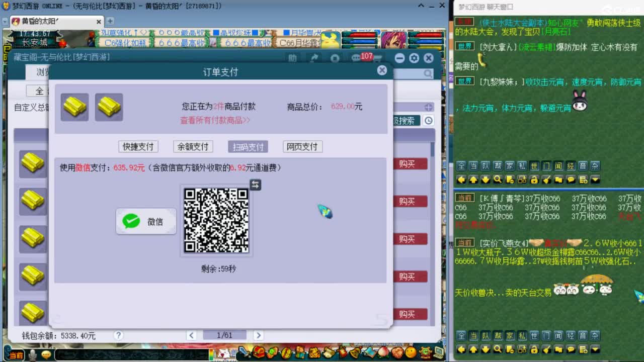Expand the plus icon beside 自定义 filter row
Viewport: 644px width, 362px height.
click(429, 107)
